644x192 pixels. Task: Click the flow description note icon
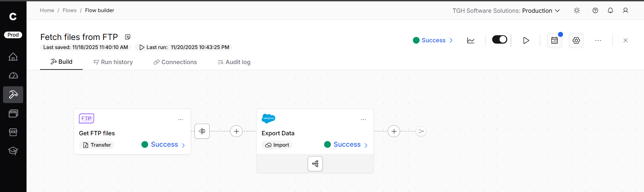[128, 37]
